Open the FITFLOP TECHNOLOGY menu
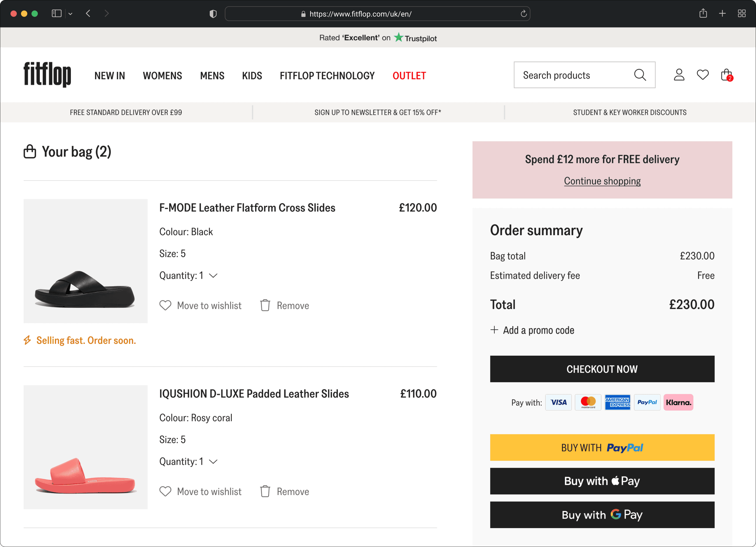 point(327,76)
